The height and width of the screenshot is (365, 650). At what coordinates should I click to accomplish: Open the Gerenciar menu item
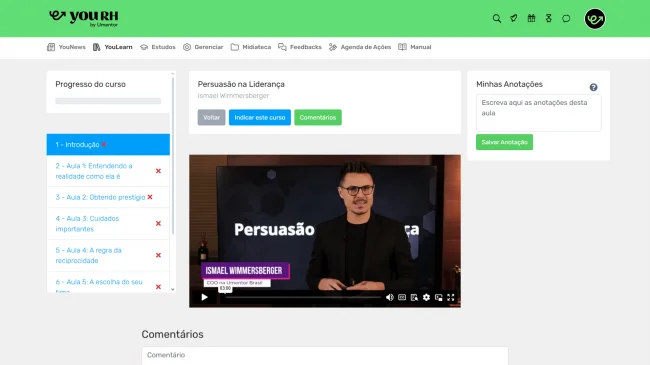click(x=203, y=47)
